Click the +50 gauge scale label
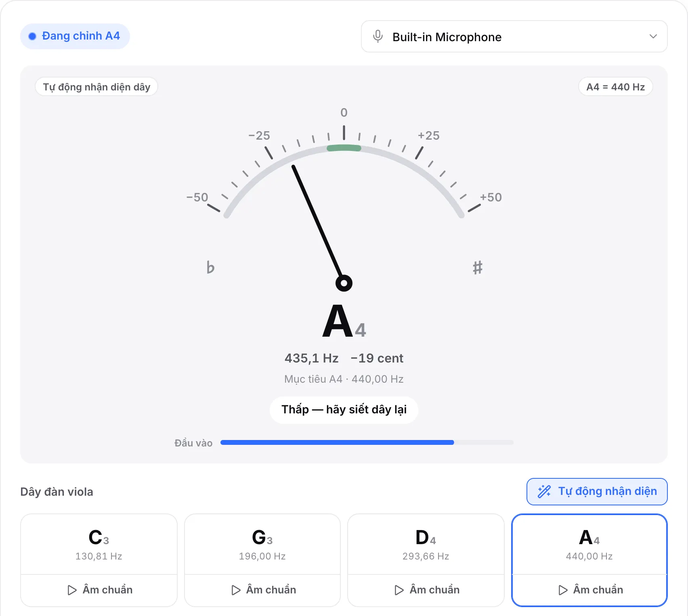Screen dimensions: 688x616 [x=491, y=197]
